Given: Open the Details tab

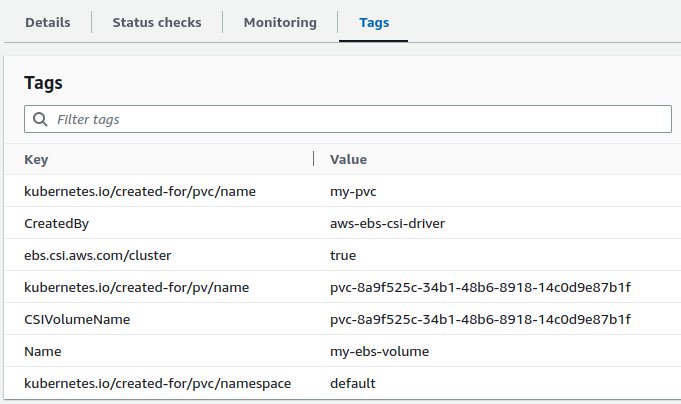Looking at the screenshot, I should coord(47,22).
